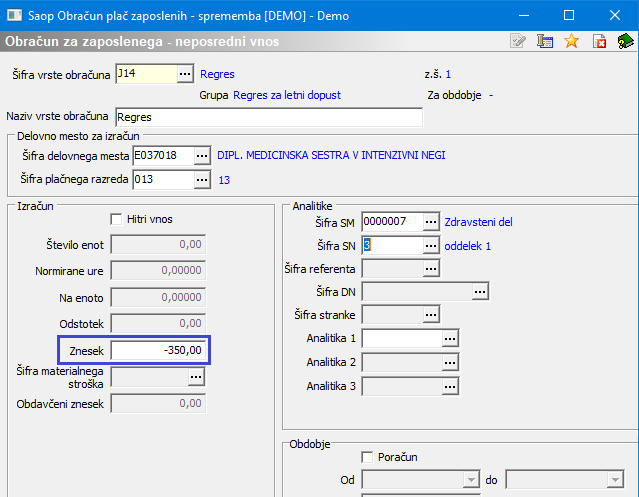Open lookup for Analitika 3
The image size is (639, 497).
click(x=450, y=386)
